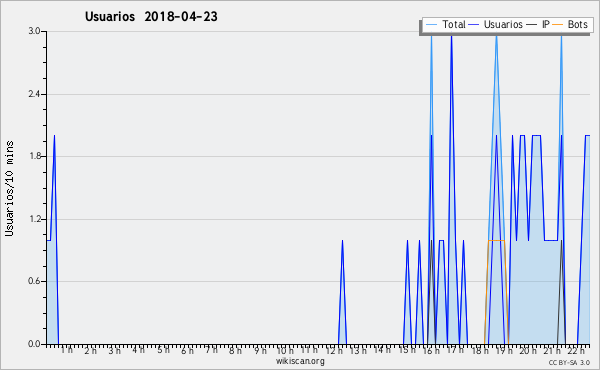Click the '0.0' y-axis value
The width and height of the screenshot is (600, 370).
[34, 344]
